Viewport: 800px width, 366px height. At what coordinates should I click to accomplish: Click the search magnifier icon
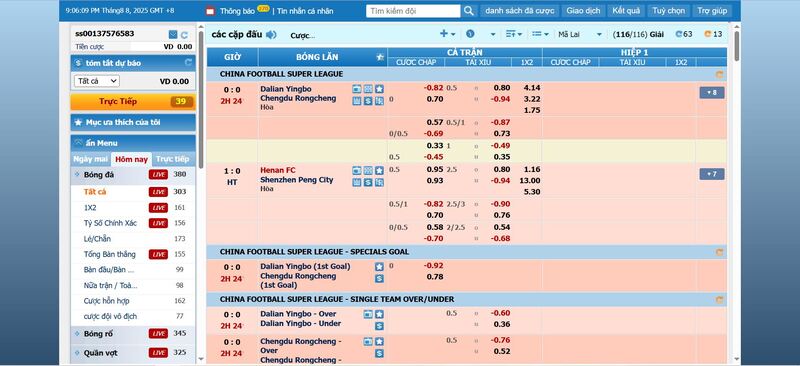(x=468, y=11)
